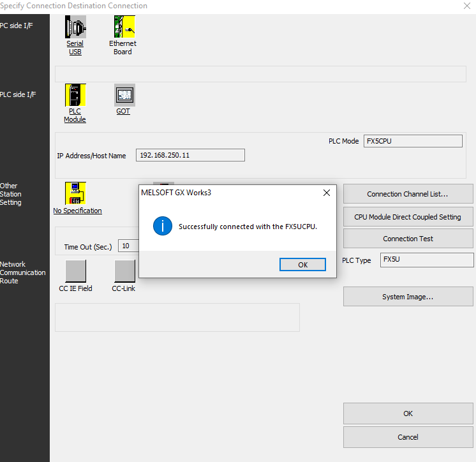Click the PLC Module link label
This screenshot has height=462, width=476.
(75, 115)
